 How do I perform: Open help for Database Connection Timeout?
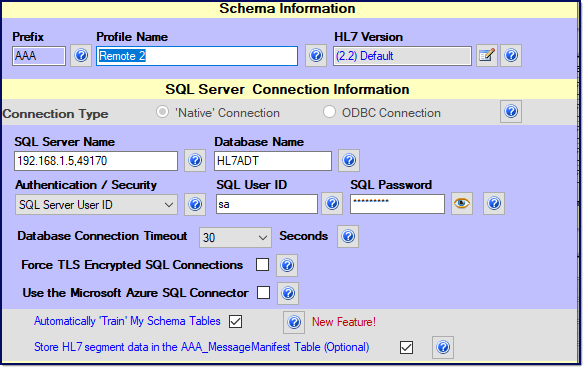point(348,236)
